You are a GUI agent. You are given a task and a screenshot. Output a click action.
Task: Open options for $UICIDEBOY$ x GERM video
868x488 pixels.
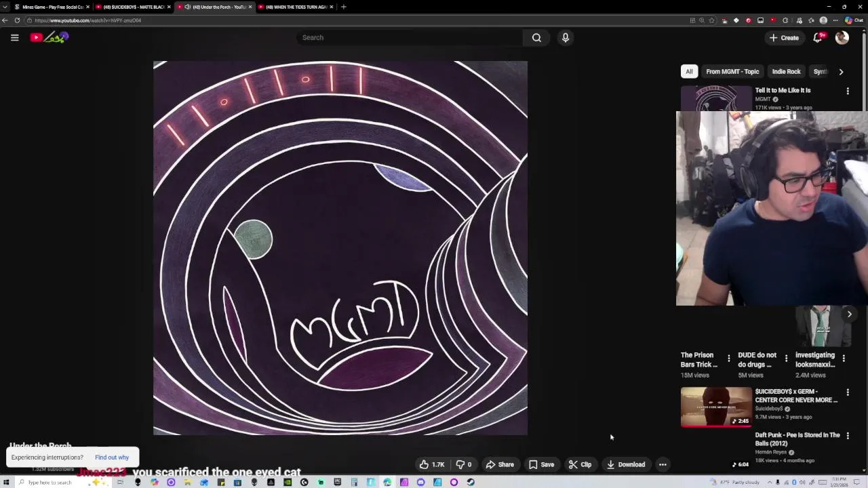coord(848,392)
